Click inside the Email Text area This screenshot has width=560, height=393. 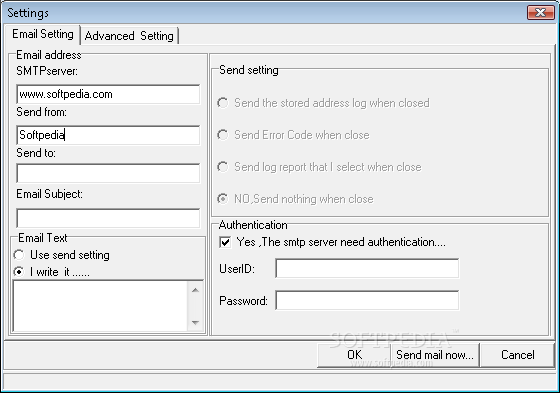100,306
